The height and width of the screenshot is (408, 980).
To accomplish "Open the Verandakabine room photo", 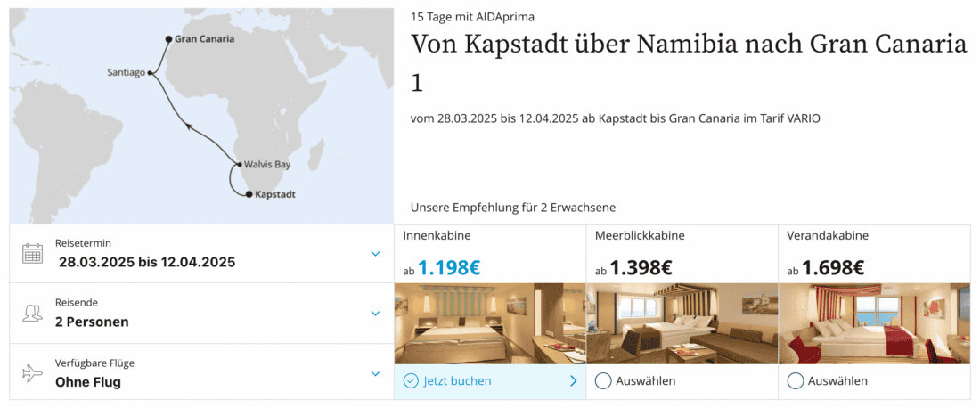I will point(875,322).
